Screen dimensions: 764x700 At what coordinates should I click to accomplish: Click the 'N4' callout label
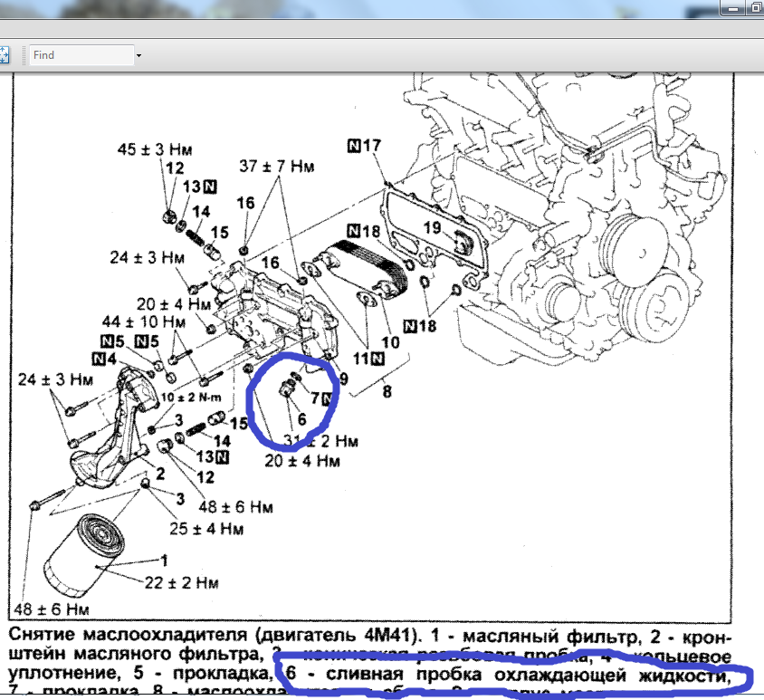104,359
